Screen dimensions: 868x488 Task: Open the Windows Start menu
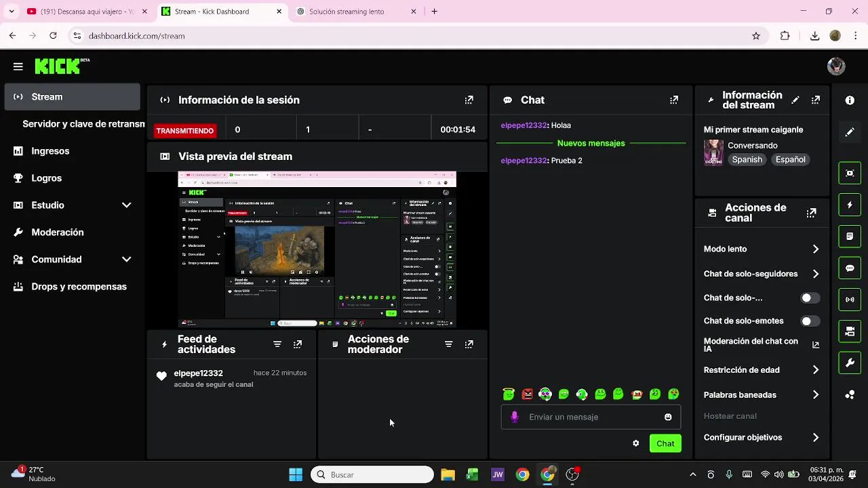click(296, 474)
